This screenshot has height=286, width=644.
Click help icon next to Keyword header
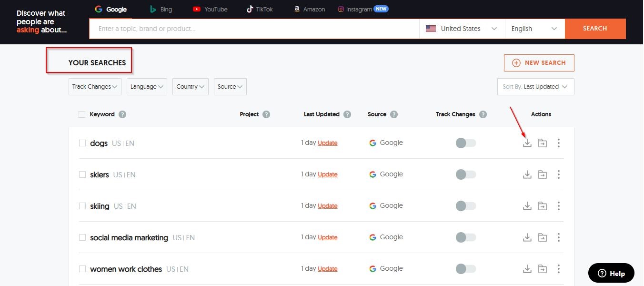click(122, 114)
